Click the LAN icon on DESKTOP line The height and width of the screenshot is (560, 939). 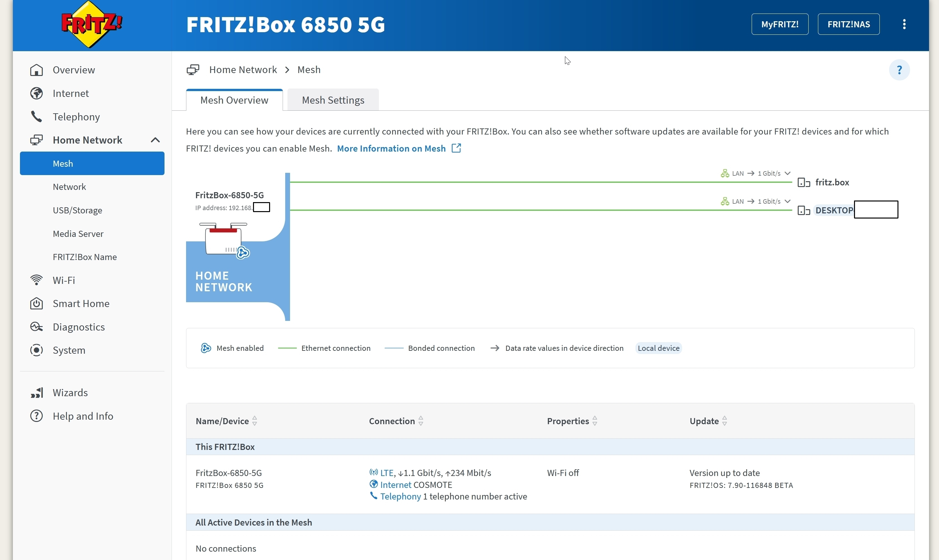(x=725, y=201)
